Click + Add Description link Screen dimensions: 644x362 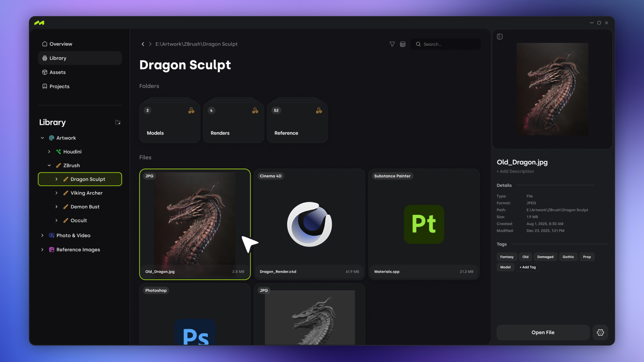[515, 171]
